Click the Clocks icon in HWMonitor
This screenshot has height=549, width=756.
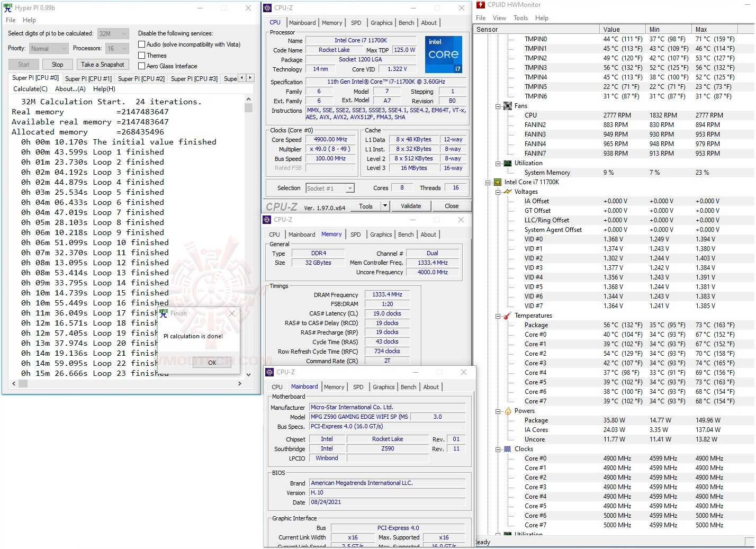click(x=508, y=449)
